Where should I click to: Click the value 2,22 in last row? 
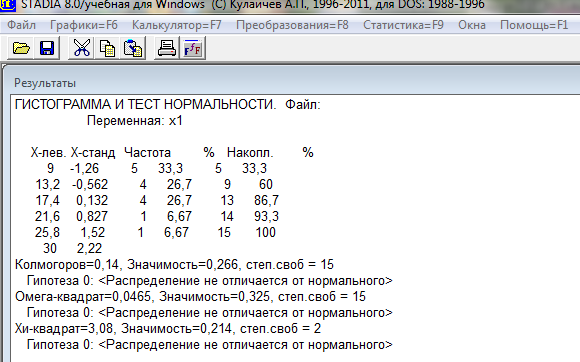pos(89,248)
